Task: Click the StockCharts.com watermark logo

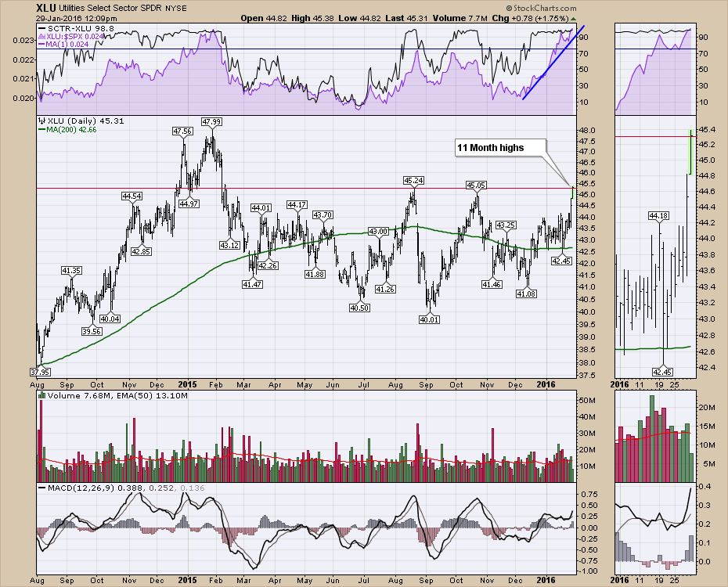Action: point(541,9)
